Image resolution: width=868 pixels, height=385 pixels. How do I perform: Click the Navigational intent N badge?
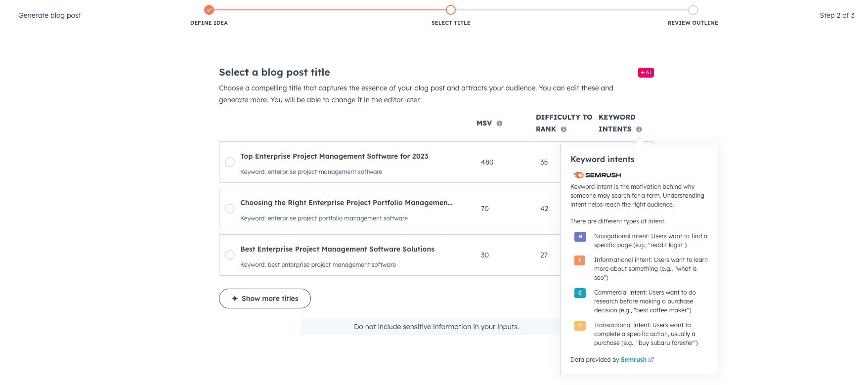580,237
